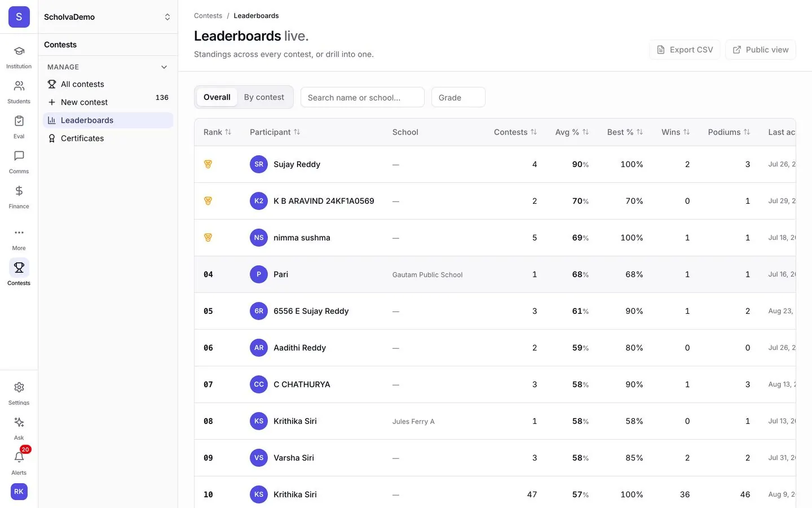
Task: Focus the Search name or school field
Action: [x=362, y=97]
